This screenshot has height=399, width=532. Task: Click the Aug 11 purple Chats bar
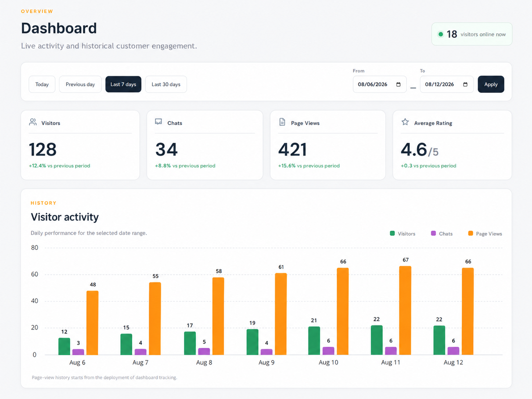pyautogui.click(x=391, y=351)
